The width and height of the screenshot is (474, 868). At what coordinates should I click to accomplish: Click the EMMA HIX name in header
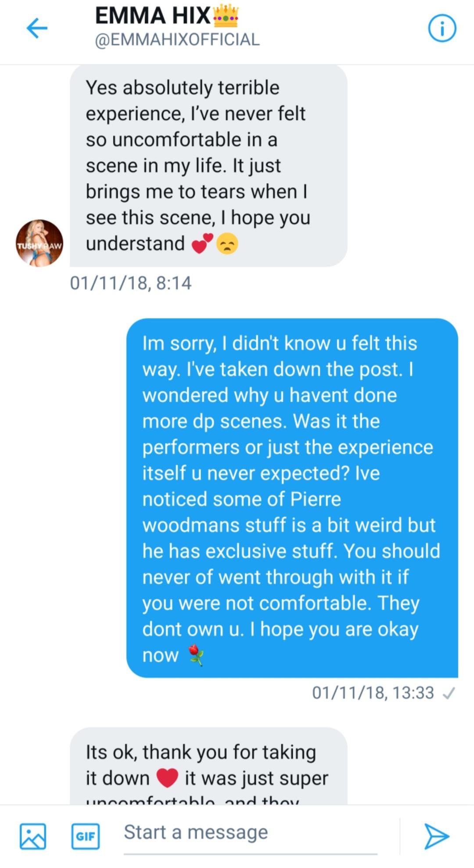click(153, 16)
